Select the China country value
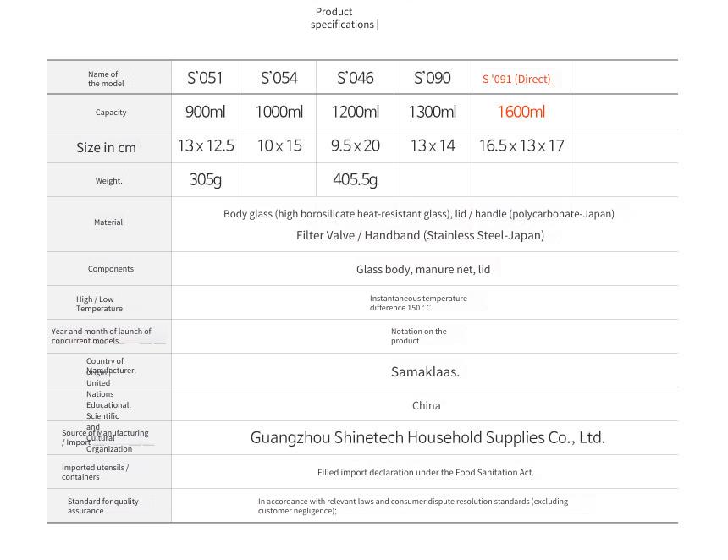 coord(426,405)
